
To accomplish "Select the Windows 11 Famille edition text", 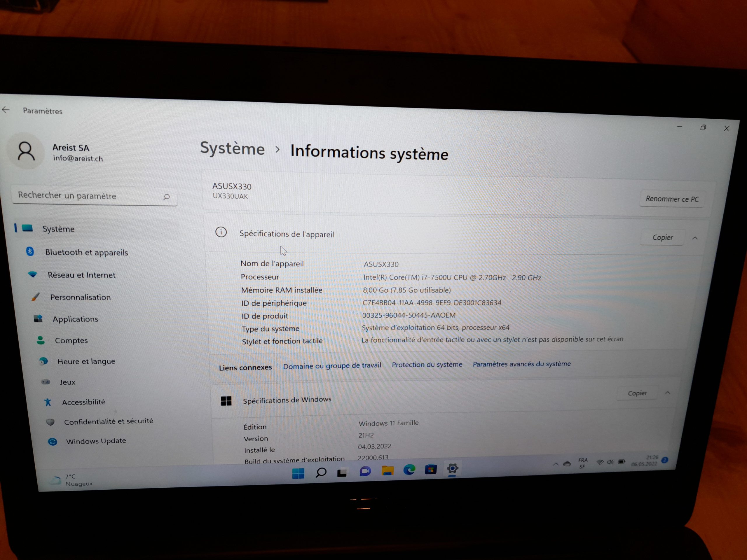I will pyautogui.click(x=388, y=423).
